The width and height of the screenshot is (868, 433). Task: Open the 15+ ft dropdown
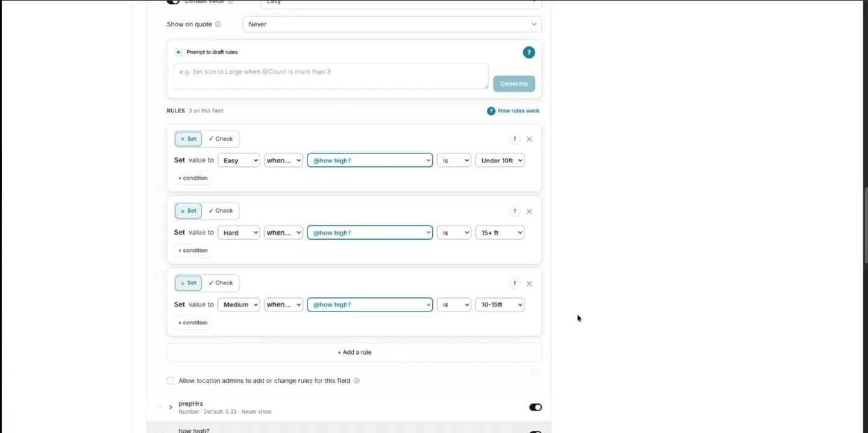[500, 232]
